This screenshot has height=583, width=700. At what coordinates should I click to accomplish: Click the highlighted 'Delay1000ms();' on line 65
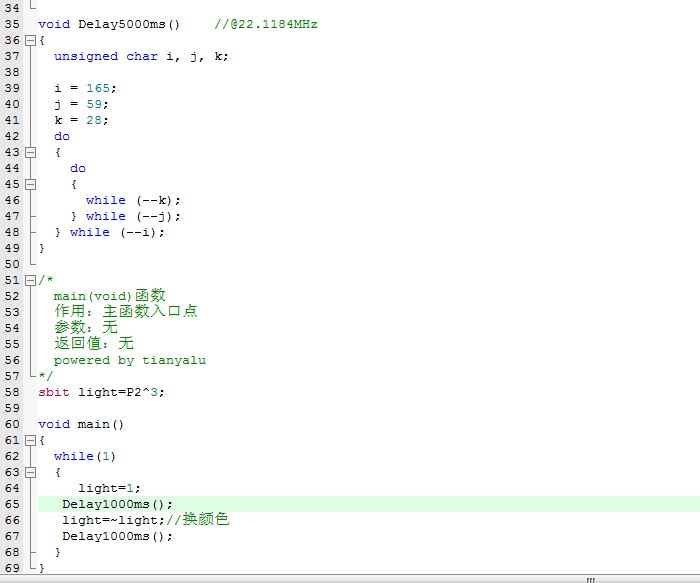coord(117,504)
